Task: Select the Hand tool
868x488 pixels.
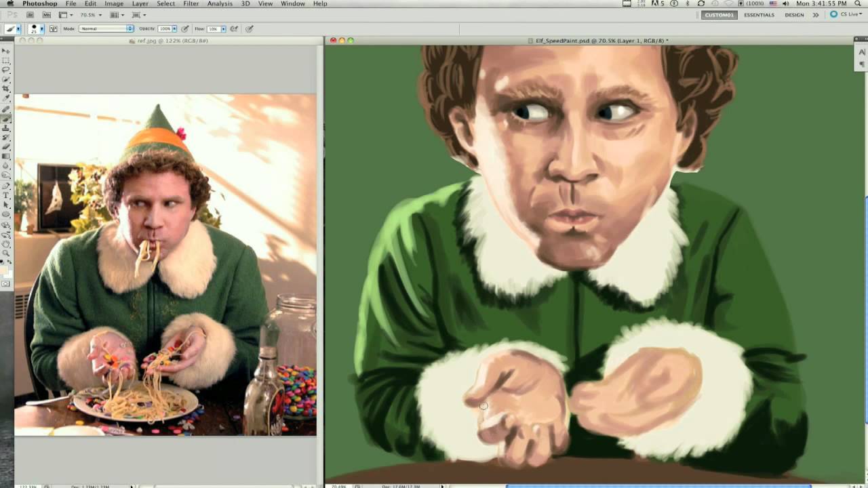Action: [6, 244]
